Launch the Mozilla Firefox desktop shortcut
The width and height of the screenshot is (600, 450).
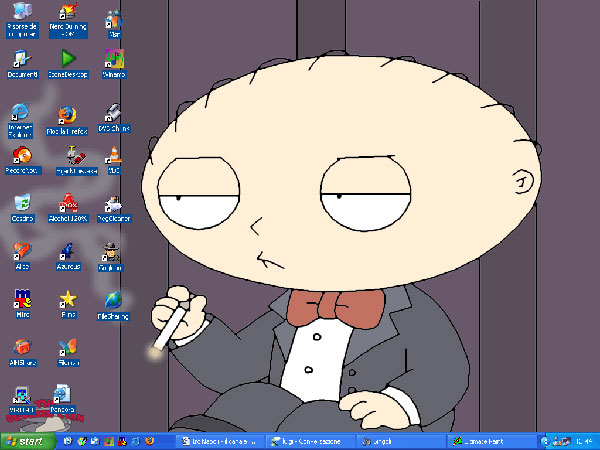tap(67, 120)
